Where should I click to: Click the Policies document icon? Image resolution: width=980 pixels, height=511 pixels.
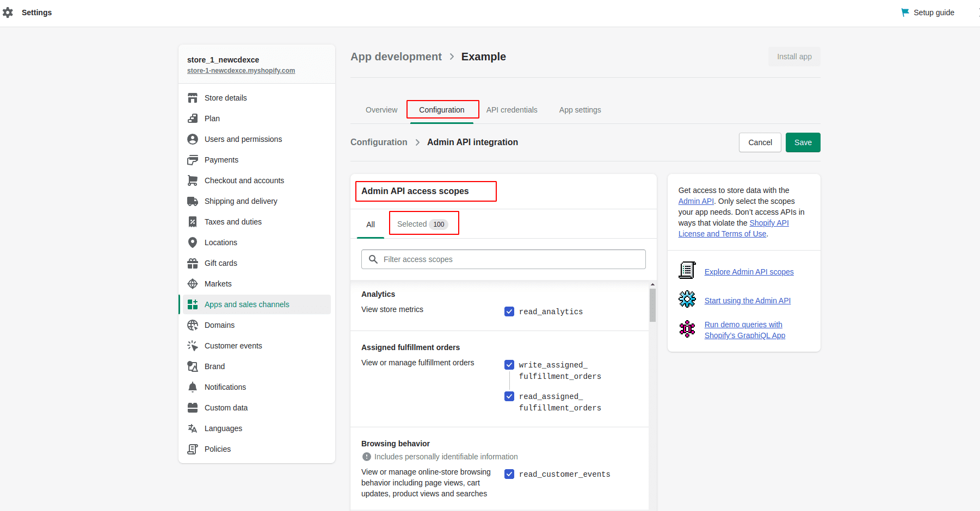coord(193,449)
